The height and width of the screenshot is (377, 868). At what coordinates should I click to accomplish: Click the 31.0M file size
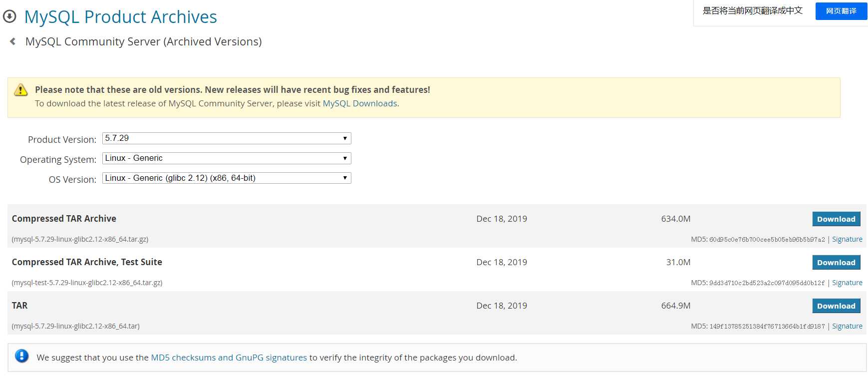(678, 262)
